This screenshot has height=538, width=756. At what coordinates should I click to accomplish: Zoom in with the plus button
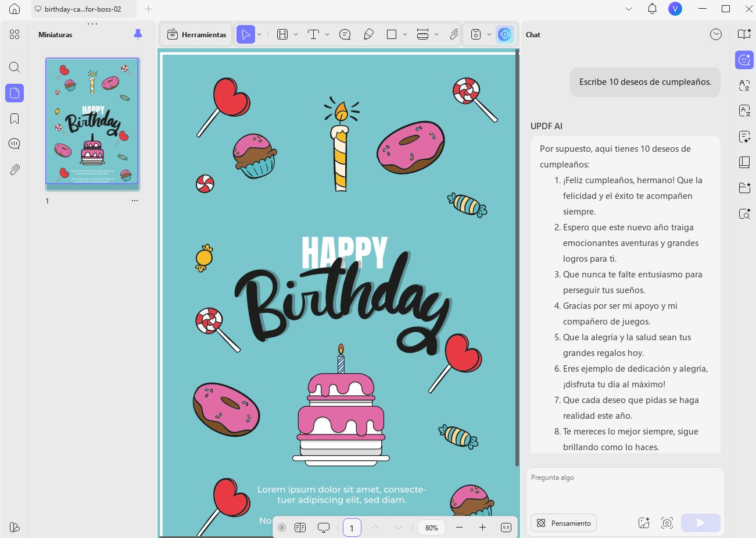(482, 528)
